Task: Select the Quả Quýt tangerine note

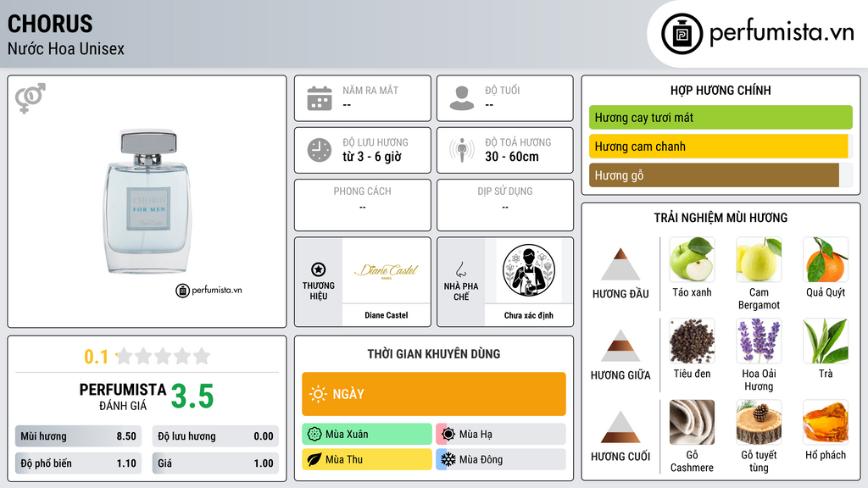Action: 826,259
